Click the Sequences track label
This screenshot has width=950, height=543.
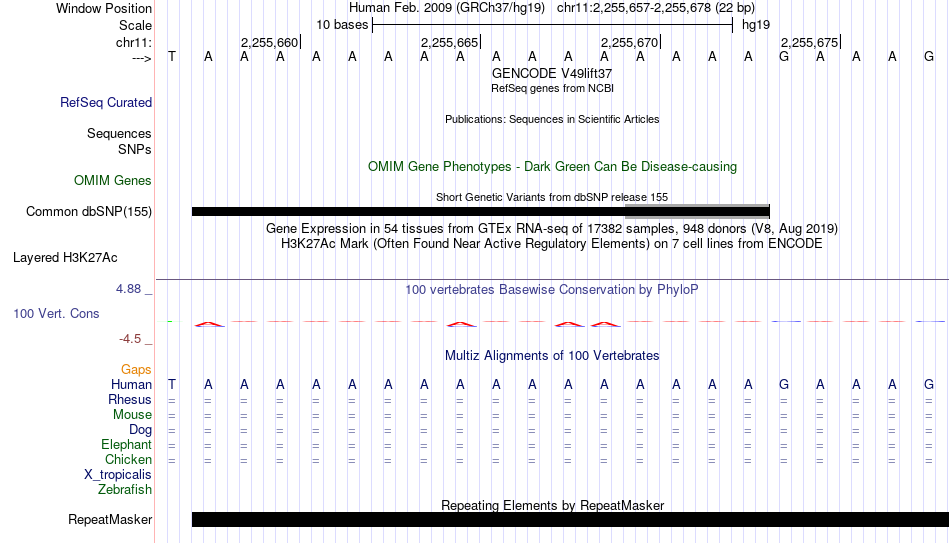click(x=119, y=133)
